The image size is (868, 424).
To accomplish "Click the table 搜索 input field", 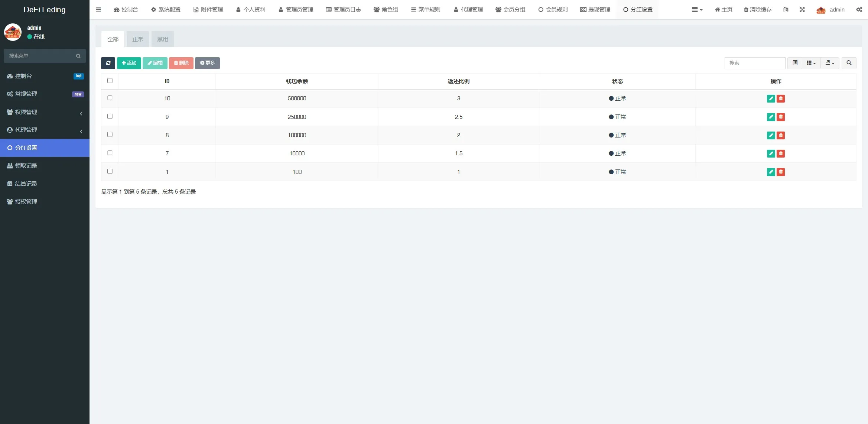I will click(x=754, y=63).
